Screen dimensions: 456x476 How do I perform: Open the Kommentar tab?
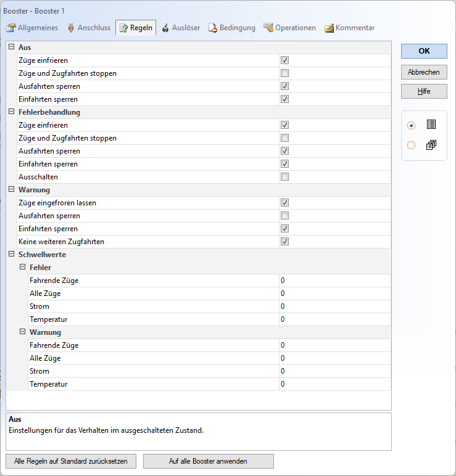pos(354,28)
